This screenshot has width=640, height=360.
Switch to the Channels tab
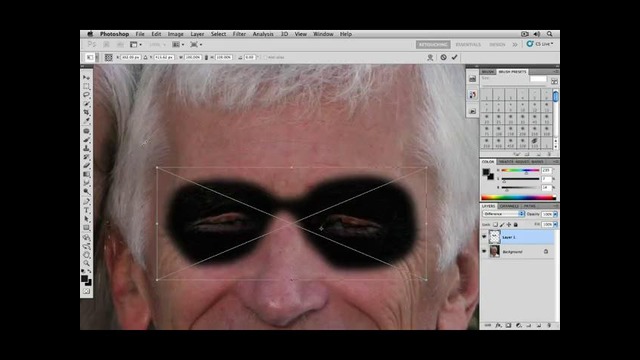pyautogui.click(x=509, y=206)
